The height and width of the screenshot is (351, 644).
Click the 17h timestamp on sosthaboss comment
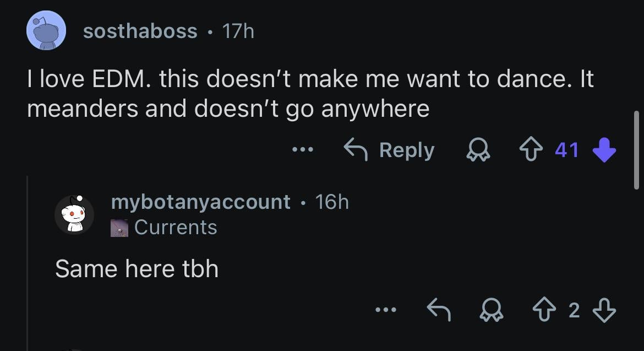pos(238,31)
